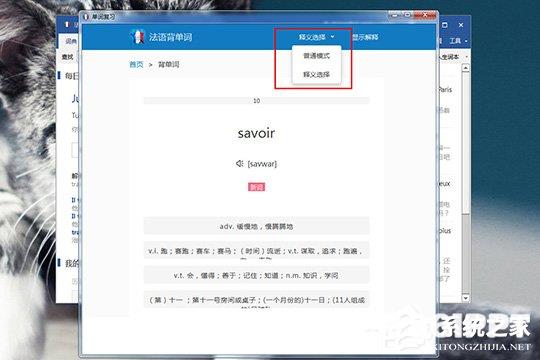
Task: Choose the answer beginning with adv.
Action: [256, 226]
